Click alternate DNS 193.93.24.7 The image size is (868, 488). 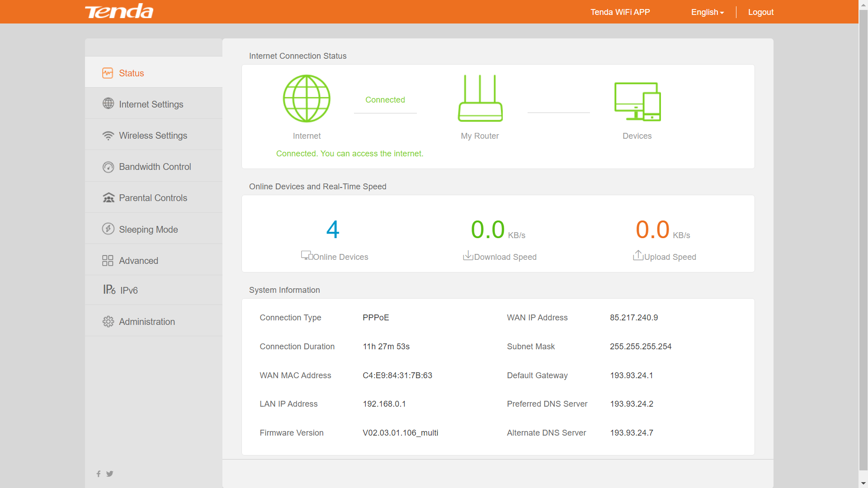tap(632, 433)
